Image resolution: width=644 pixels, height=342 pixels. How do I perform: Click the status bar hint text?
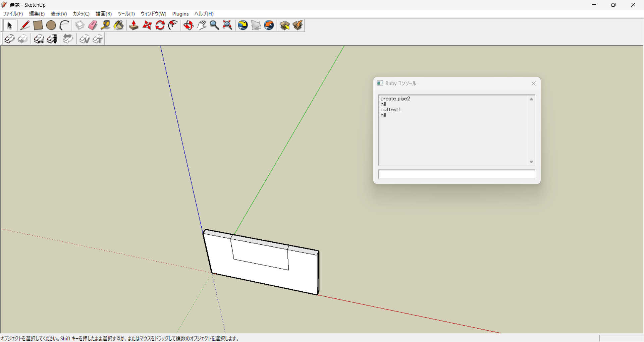[x=120, y=339]
